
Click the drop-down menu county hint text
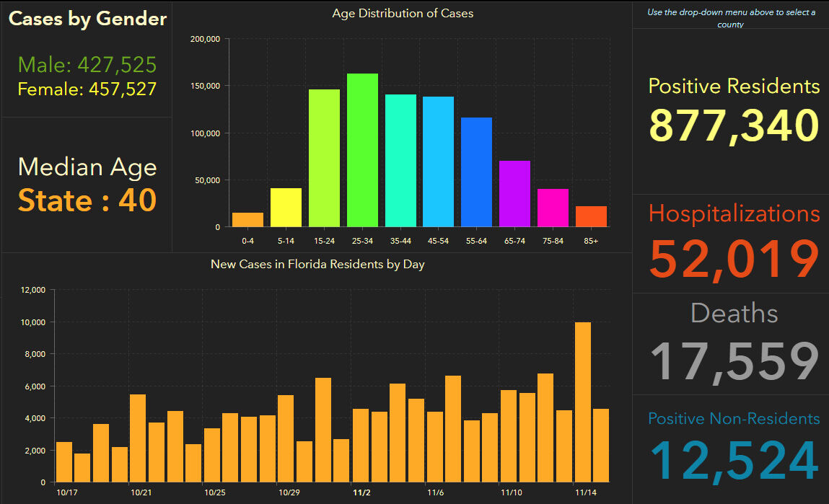click(x=731, y=18)
